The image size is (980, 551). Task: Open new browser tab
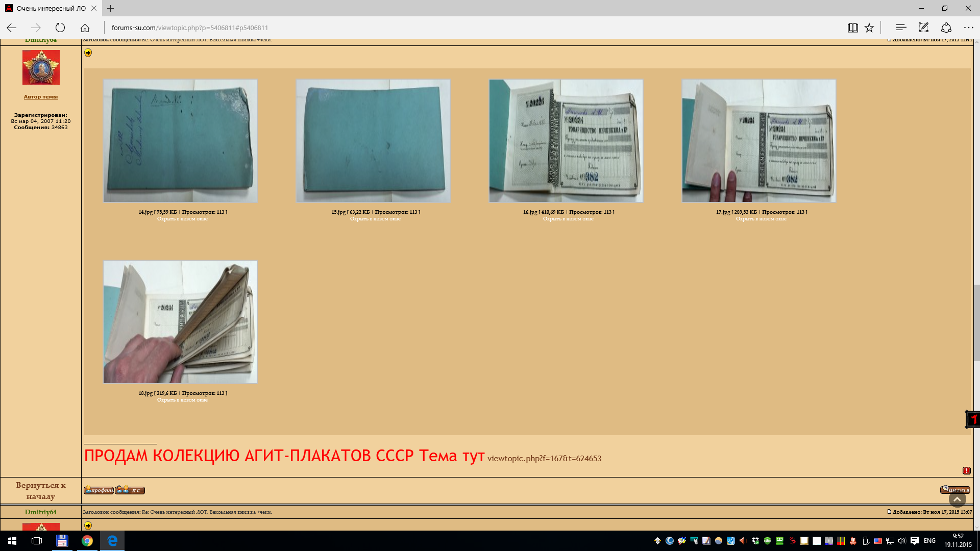(110, 8)
